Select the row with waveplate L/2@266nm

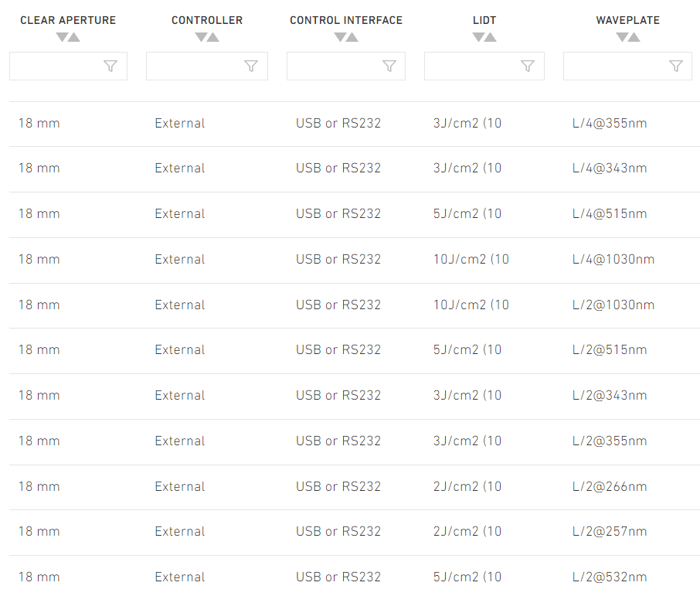[x=355, y=487]
